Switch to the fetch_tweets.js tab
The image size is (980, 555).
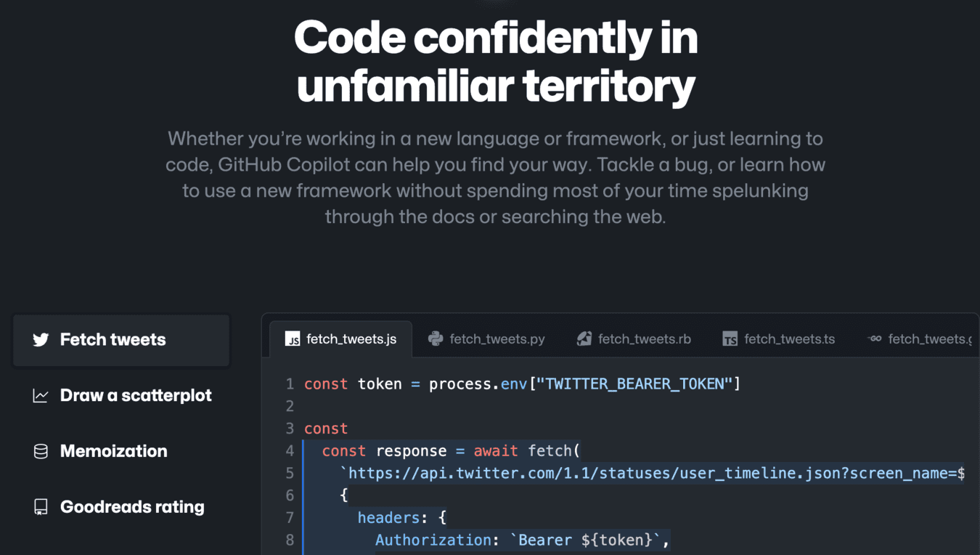click(340, 339)
